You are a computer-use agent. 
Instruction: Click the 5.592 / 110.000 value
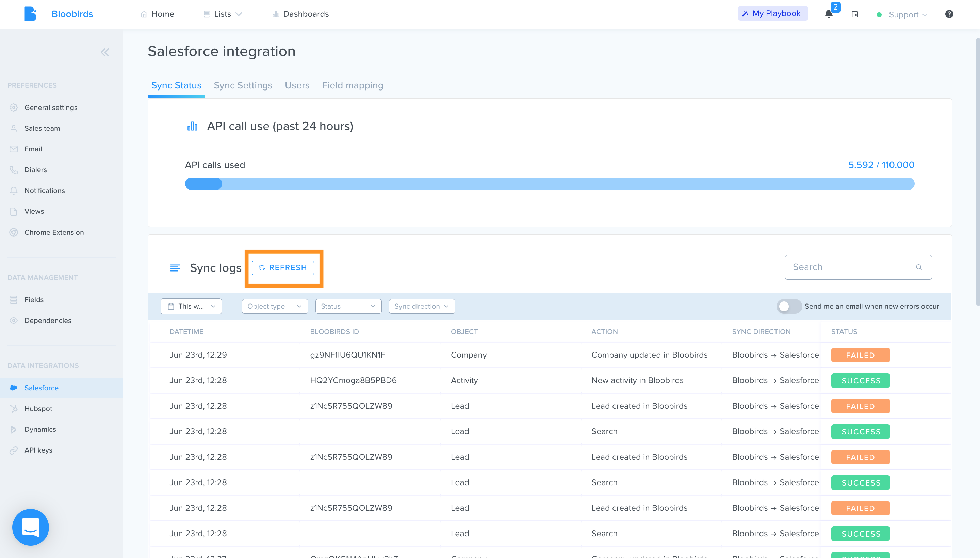tap(881, 165)
